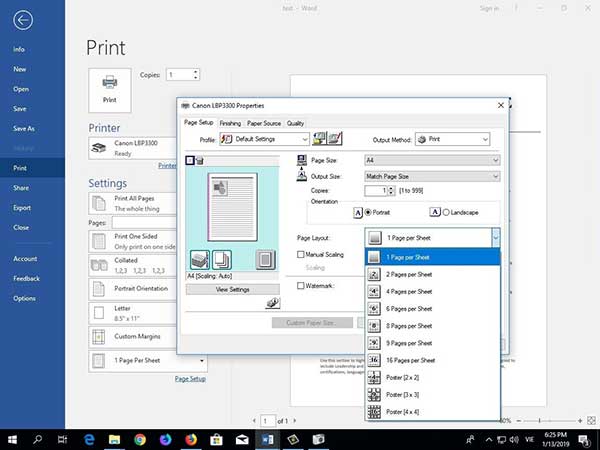The width and height of the screenshot is (600, 450).
Task: Click the binding location icon below the preview
Action: [265, 260]
